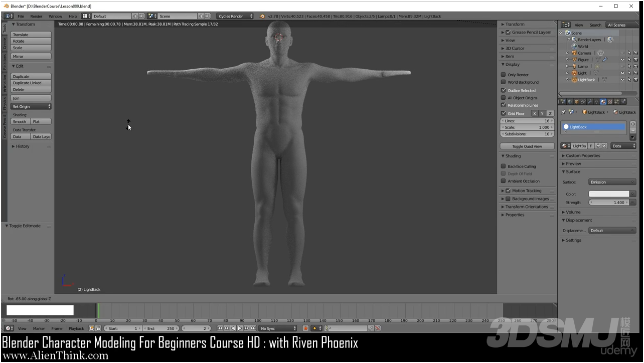
Task: Click the outliner editor type icon
Action: point(565,25)
